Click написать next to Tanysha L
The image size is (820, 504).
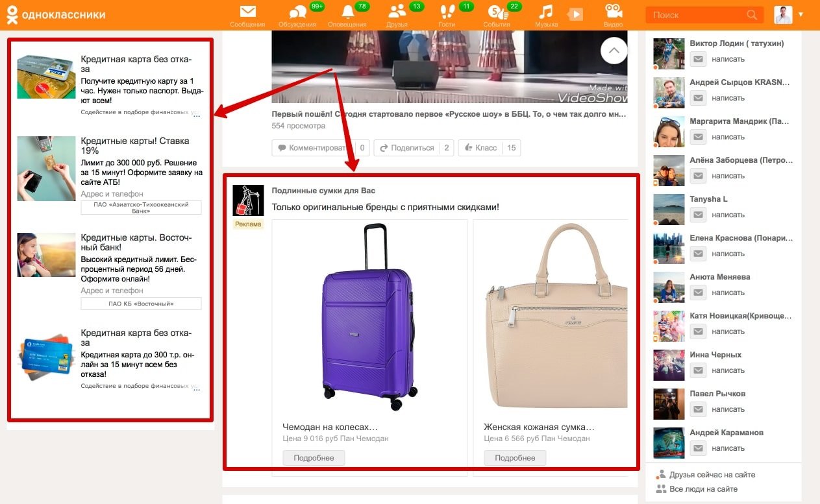click(727, 215)
